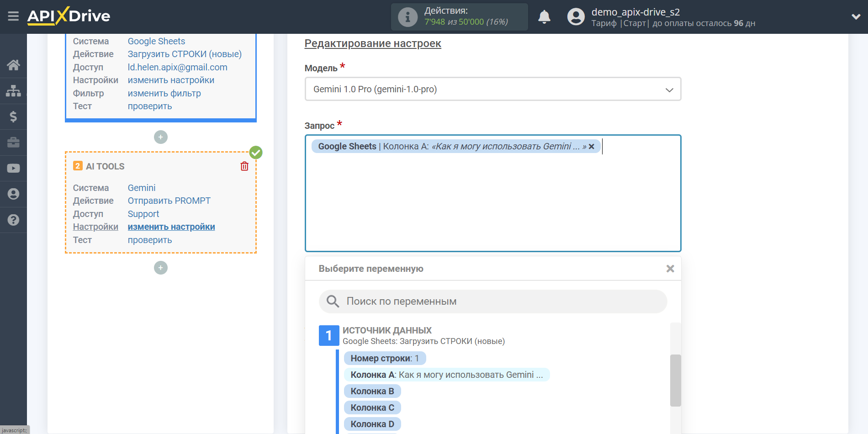Viewport: 868px width, 434px height.
Task: Open Загрузить СТРОКИ (новые) action link
Action: pyautogui.click(x=185, y=54)
